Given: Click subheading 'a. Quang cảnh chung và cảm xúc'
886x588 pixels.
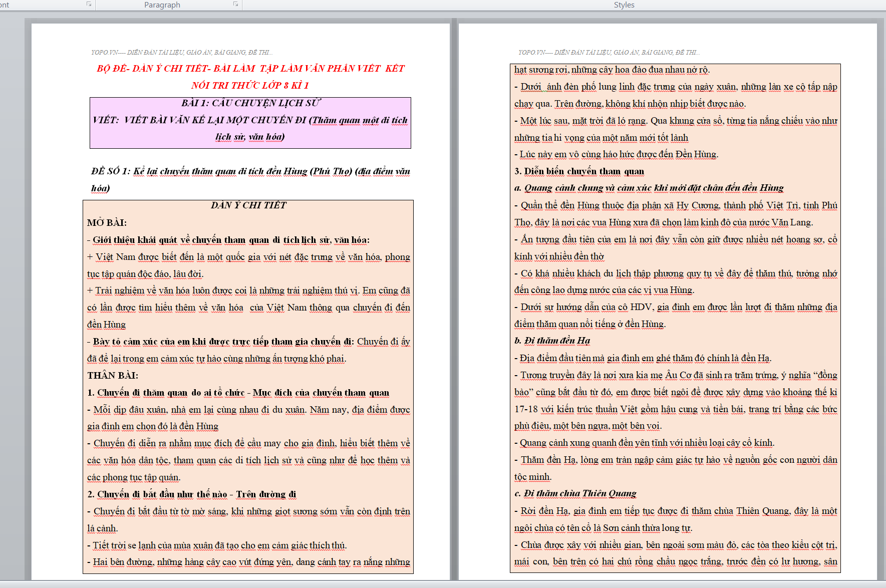Looking at the screenshot, I should point(649,188).
